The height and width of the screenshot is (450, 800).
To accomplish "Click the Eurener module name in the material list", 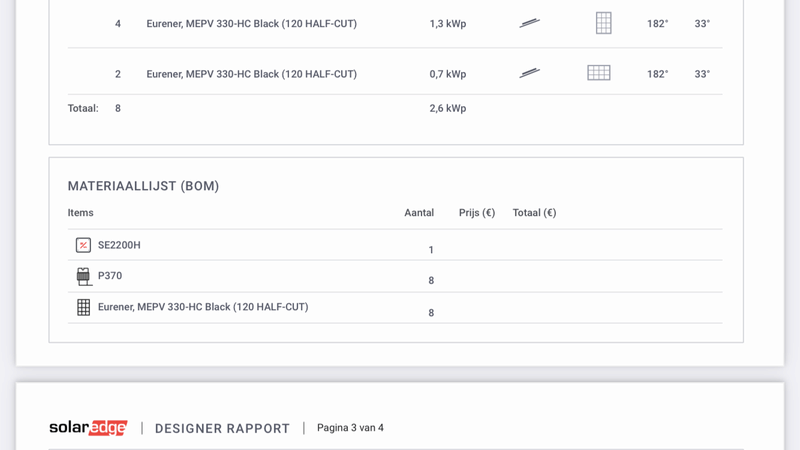I will 203,307.
